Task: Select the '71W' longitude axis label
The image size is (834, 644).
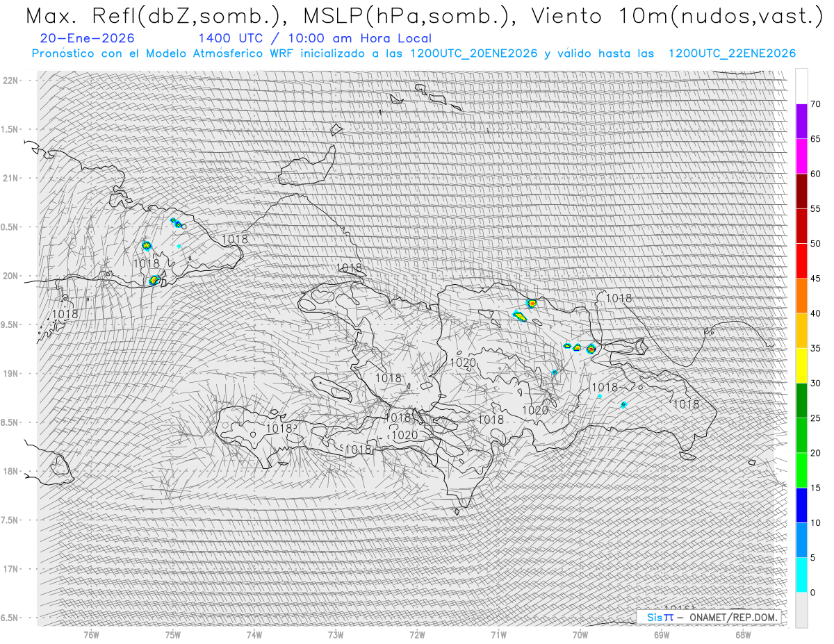Action: pyautogui.click(x=498, y=635)
